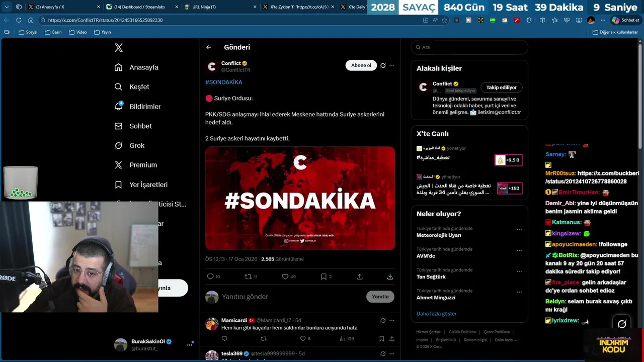The image size is (644, 362).
Task: Repost Mamicardi's comment
Action: point(264,339)
